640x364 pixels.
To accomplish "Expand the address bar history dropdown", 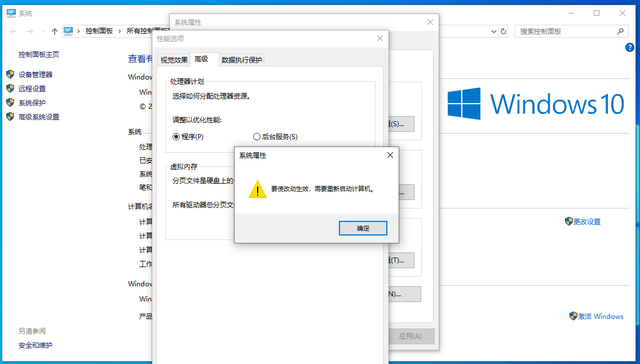I will tap(493, 32).
